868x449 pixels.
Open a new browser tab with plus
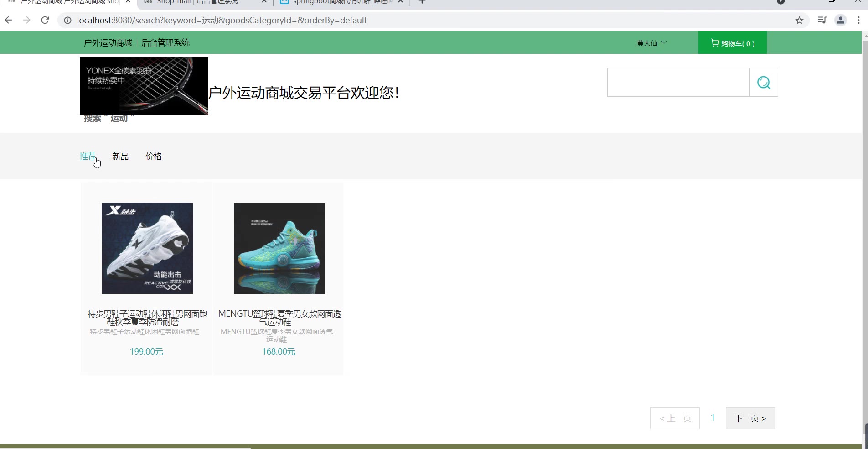point(422,2)
